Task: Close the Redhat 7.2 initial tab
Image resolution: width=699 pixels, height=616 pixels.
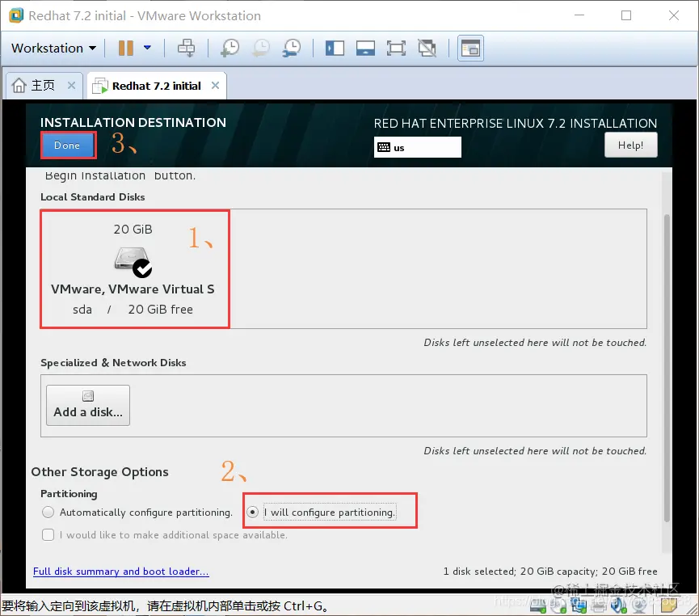Action: click(215, 85)
